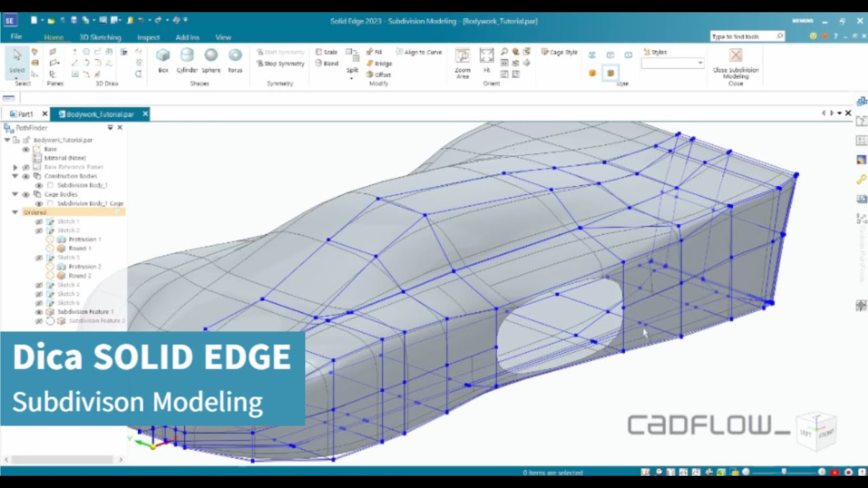The height and width of the screenshot is (488, 868).
Task: Expand the Base Reference Planes node
Action: click(x=15, y=167)
